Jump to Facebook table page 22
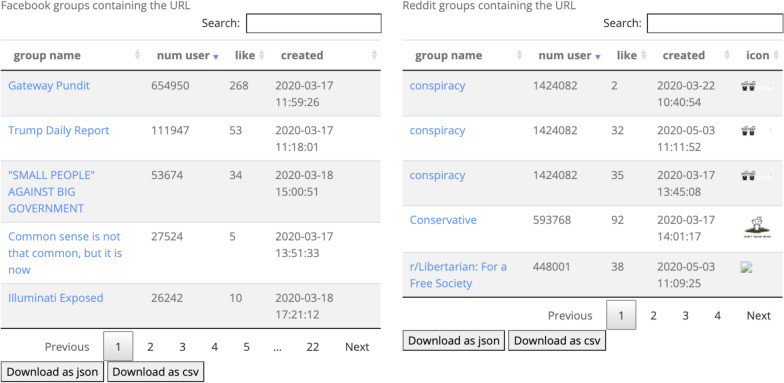Screen dimensions: 784x383 click(313, 346)
